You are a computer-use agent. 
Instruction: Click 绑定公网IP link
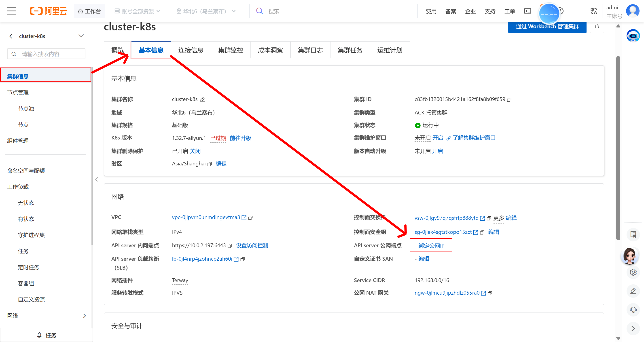[432, 246]
